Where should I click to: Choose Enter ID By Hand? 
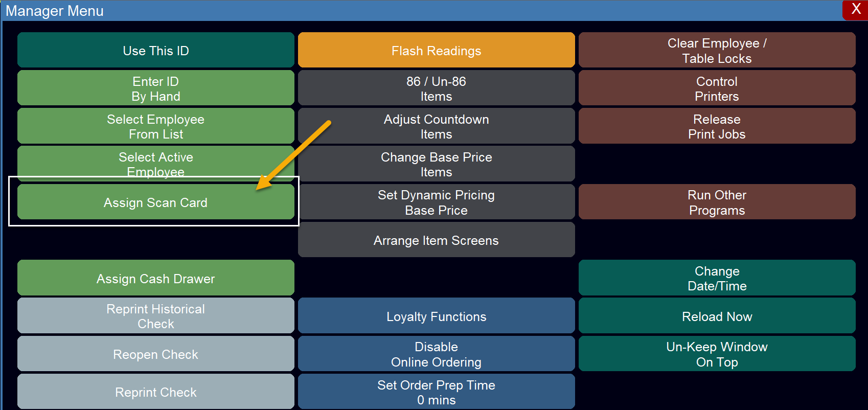[156, 88]
